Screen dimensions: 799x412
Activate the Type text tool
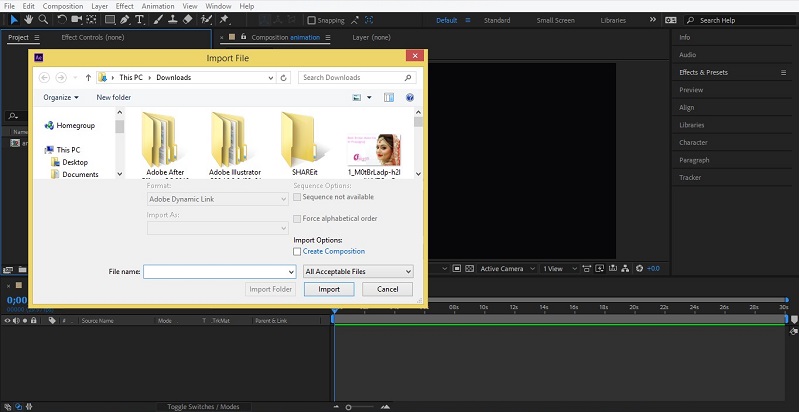tap(139, 19)
